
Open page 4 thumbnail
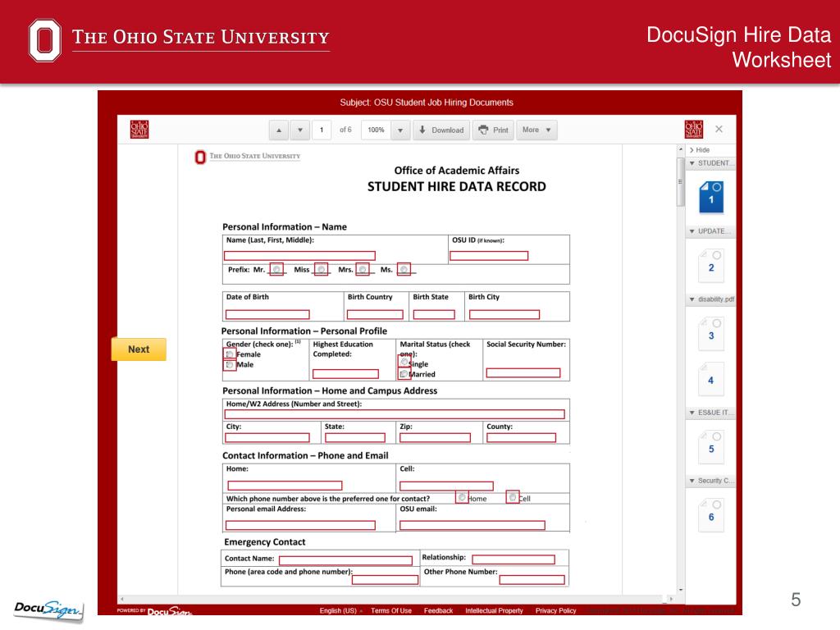pos(711,379)
